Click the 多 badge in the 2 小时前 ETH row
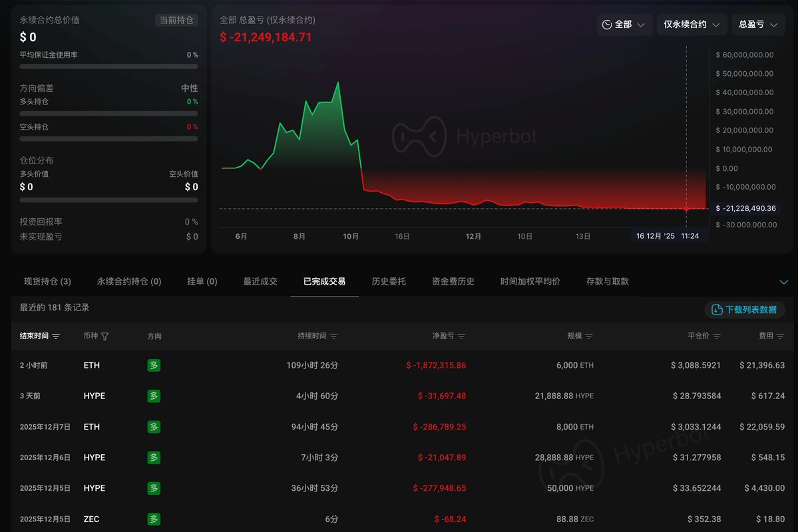 tap(154, 365)
